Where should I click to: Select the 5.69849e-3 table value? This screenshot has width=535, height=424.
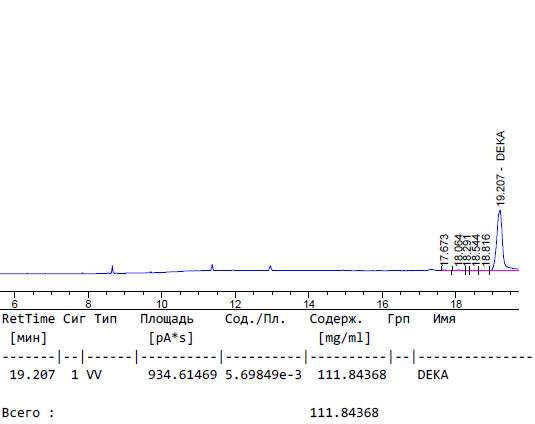(x=263, y=375)
